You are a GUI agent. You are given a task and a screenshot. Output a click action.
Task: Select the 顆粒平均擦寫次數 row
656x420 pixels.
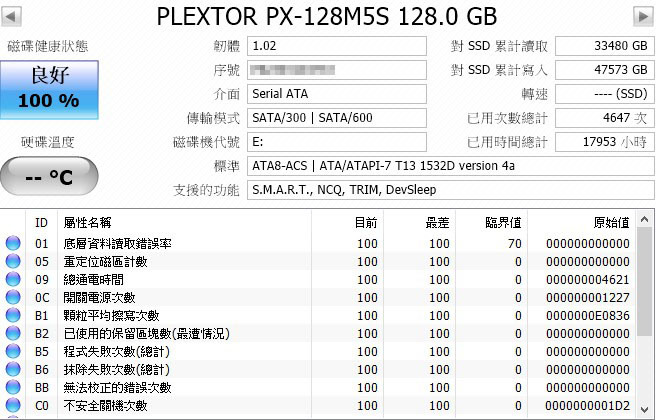click(318, 315)
